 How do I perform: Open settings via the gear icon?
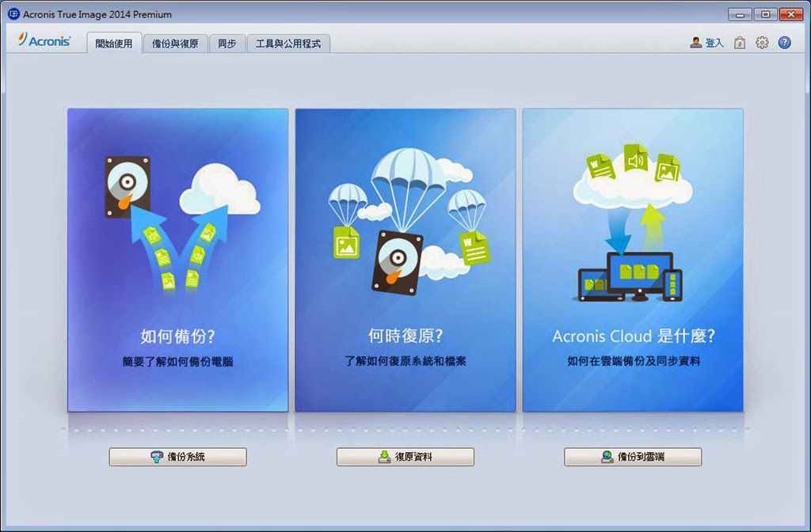[x=762, y=43]
